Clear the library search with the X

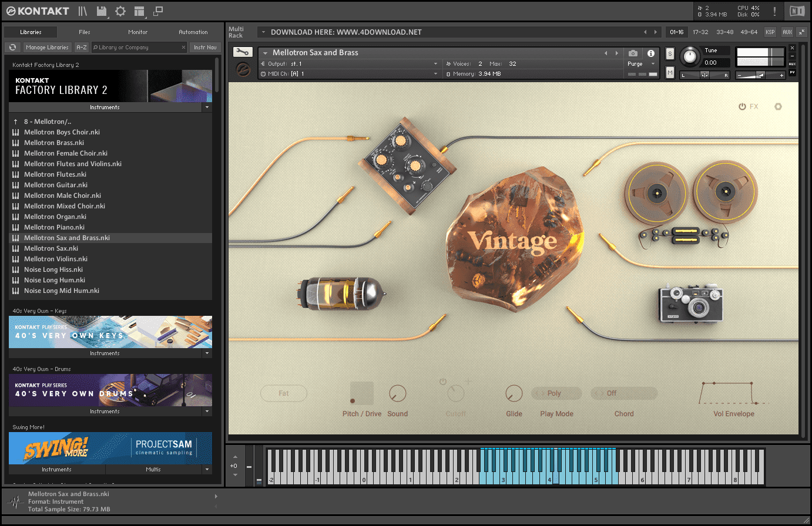point(183,48)
